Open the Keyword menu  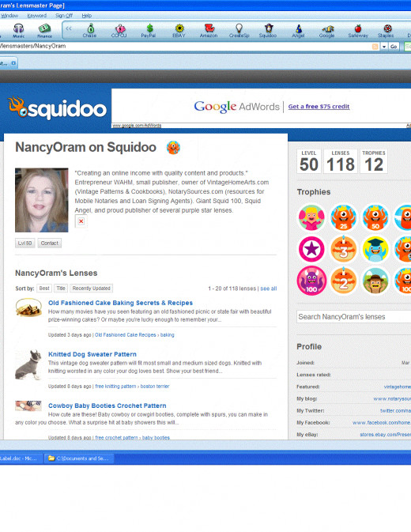36,16
